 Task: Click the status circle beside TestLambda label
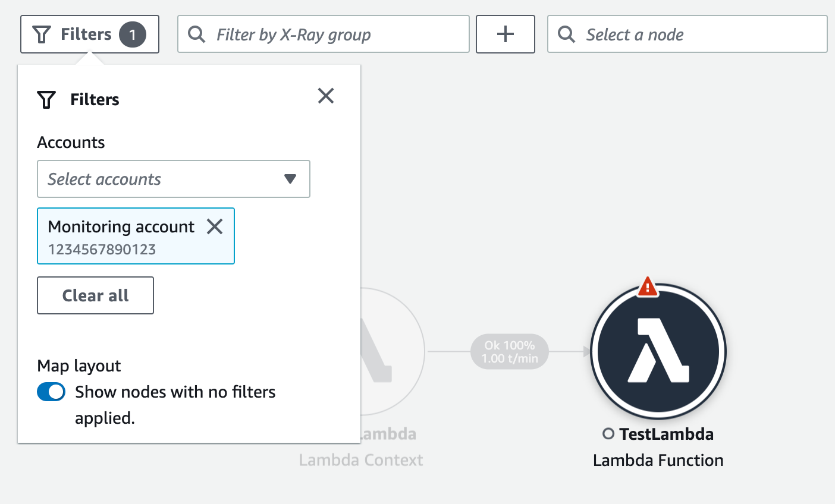(x=608, y=434)
